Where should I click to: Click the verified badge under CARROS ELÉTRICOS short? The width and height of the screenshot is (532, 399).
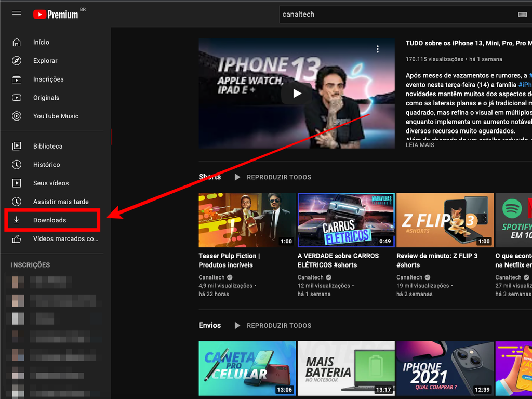click(328, 277)
